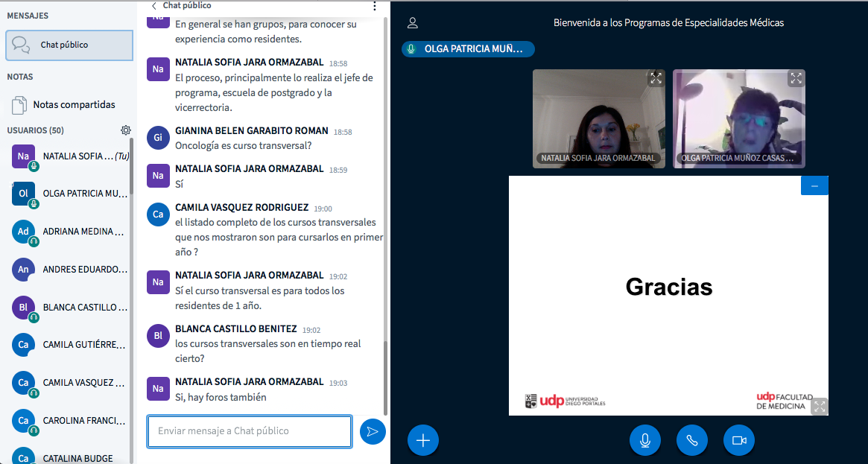Expand Natalia's webcam to fullscreen

[656, 78]
